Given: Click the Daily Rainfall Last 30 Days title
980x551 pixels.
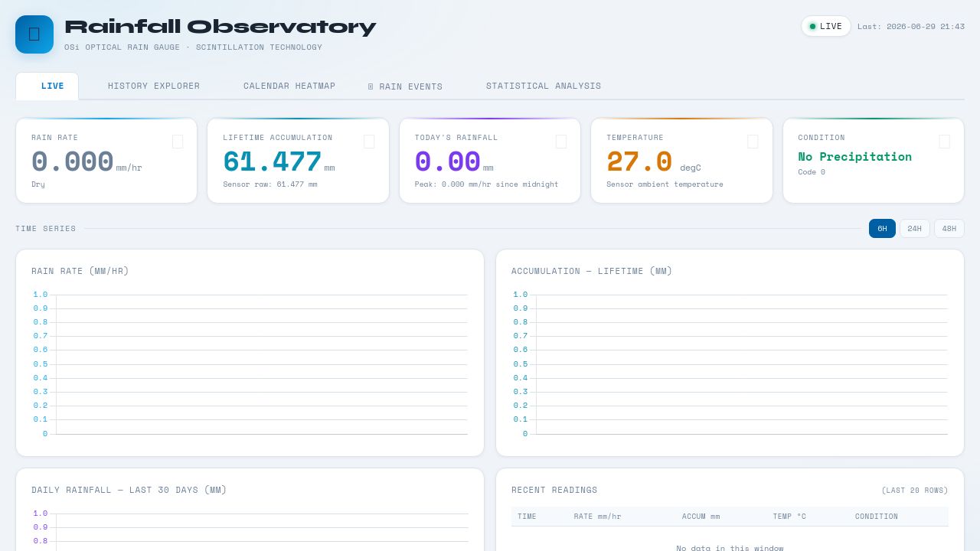Looking at the screenshot, I should [x=129, y=490].
